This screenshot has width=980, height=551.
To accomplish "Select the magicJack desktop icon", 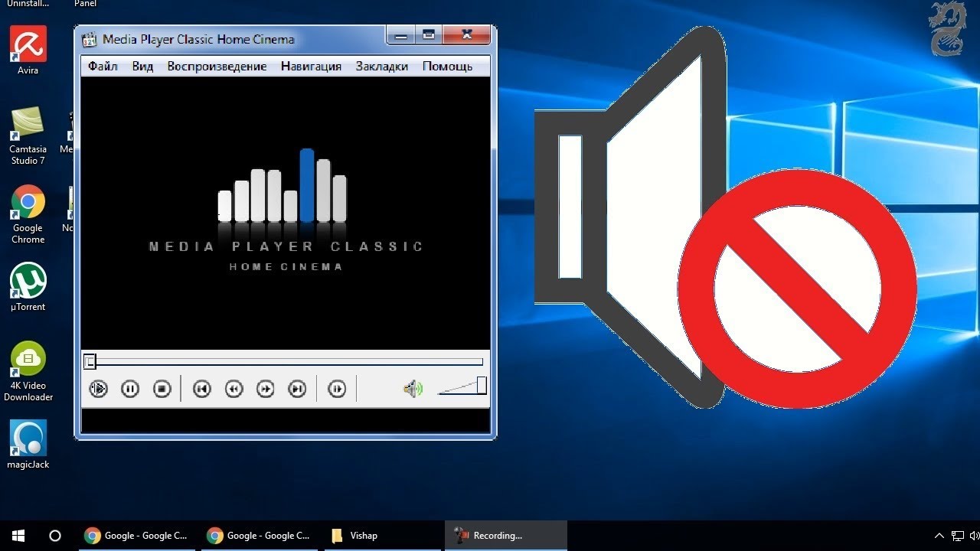I will (x=28, y=445).
